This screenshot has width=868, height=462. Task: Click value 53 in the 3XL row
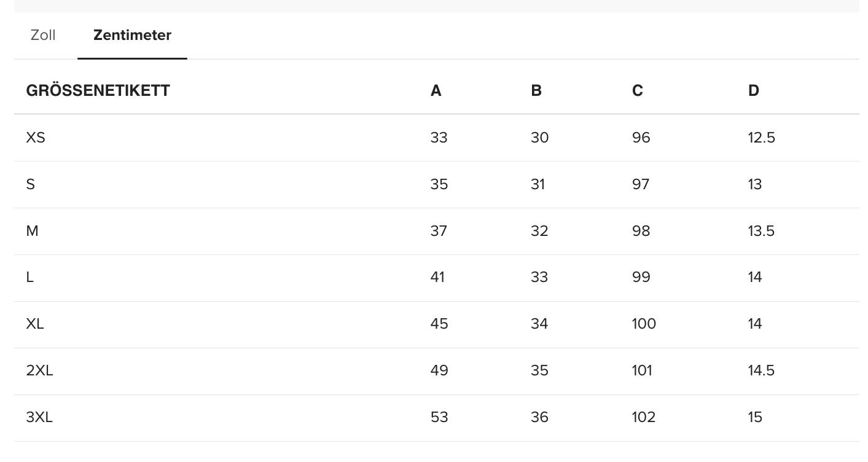(x=439, y=417)
